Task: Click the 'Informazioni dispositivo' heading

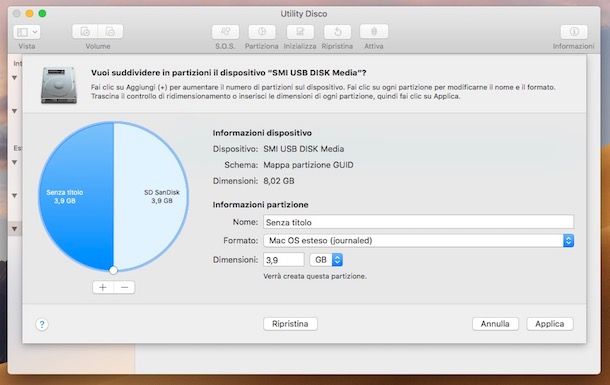Action: pyautogui.click(x=262, y=133)
